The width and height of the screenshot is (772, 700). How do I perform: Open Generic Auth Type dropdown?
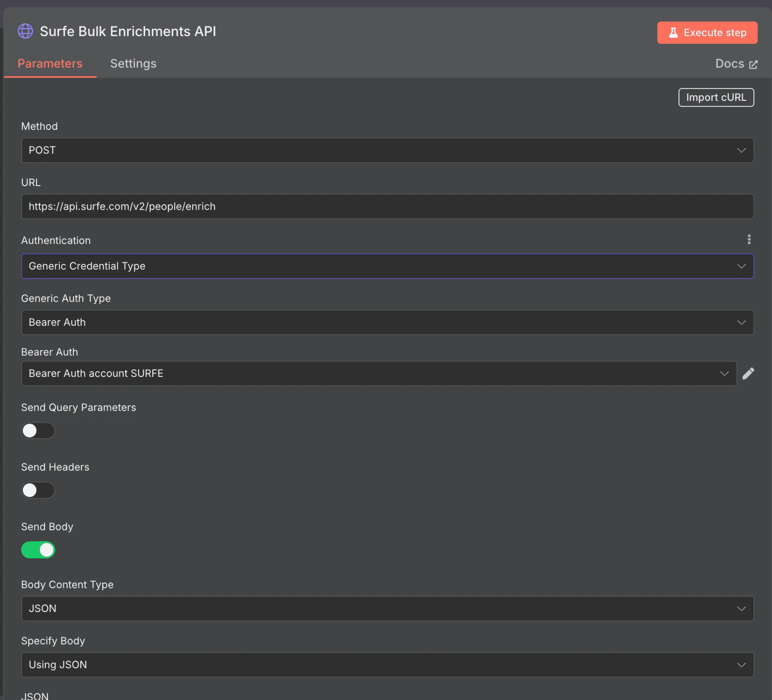tap(387, 322)
